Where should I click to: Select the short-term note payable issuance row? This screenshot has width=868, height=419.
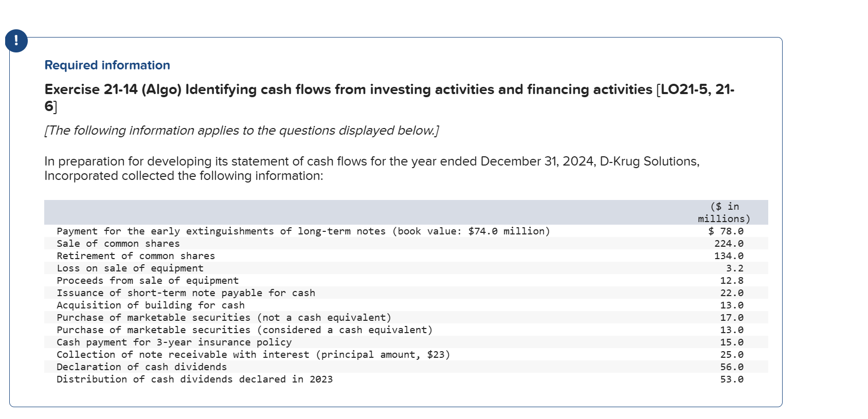[x=186, y=293]
